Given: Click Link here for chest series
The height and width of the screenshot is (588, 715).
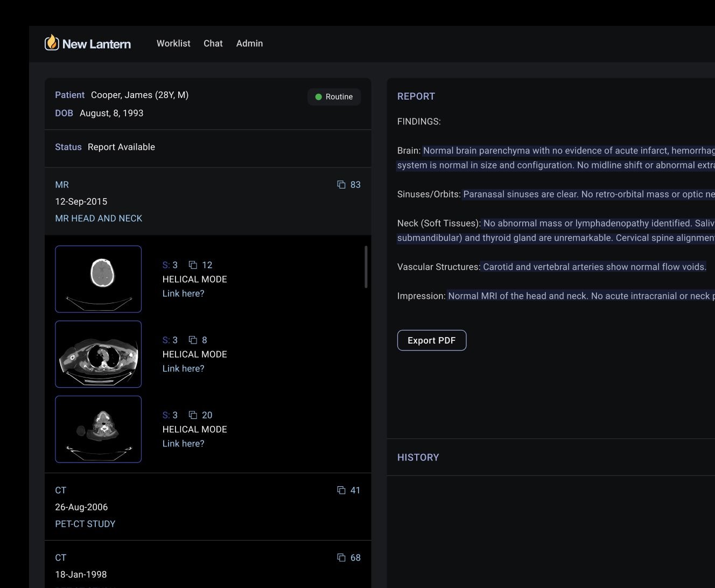Looking at the screenshot, I should click(183, 368).
